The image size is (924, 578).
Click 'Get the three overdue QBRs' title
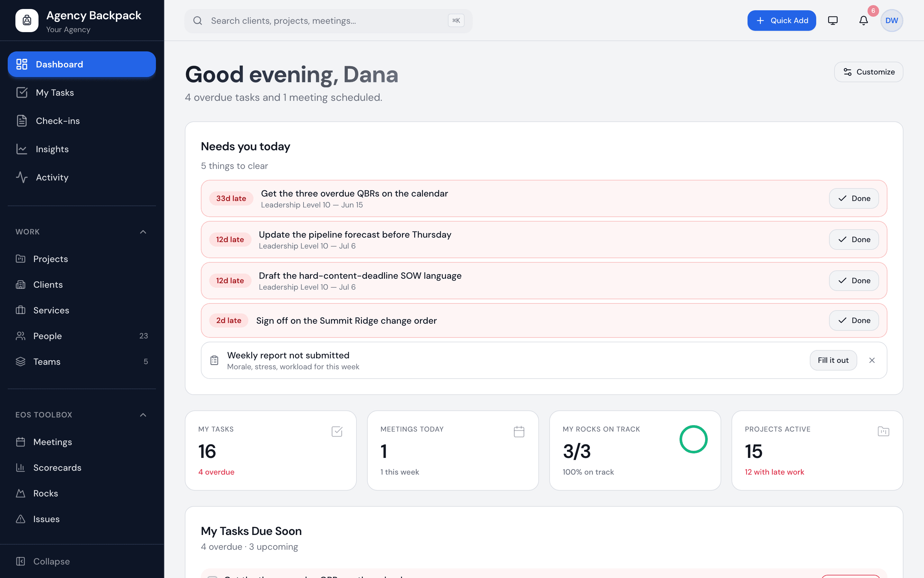coord(354,193)
